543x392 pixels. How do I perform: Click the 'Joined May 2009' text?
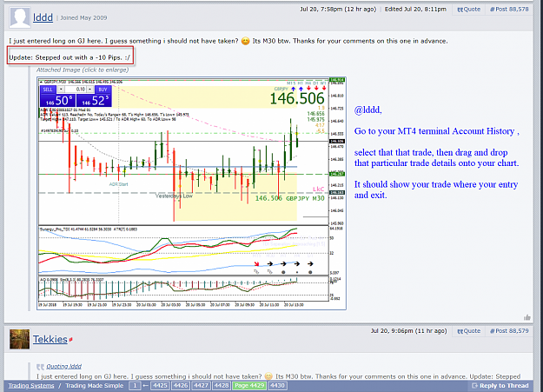pyautogui.click(x=83, y=17)
